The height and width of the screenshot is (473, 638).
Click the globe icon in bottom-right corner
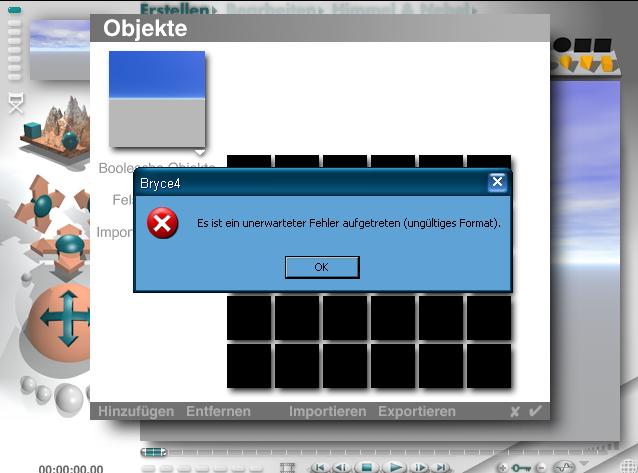(630, 466)
